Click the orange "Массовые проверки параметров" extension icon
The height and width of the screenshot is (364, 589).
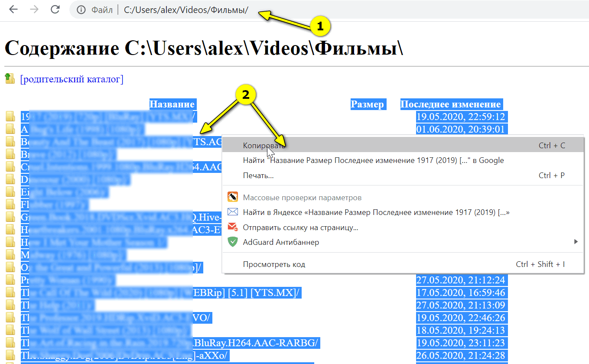click(233, 197)
